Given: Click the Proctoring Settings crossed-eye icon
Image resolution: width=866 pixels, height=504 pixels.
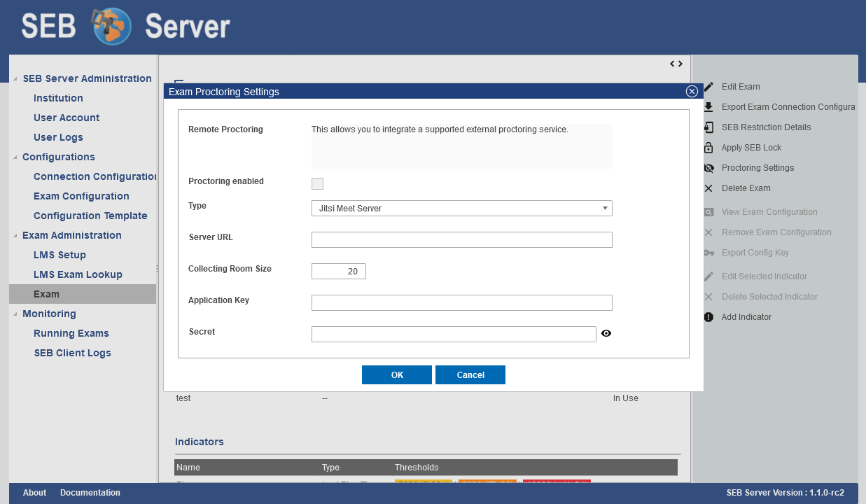Looking at the screenshot, I should tap(708, 168).
